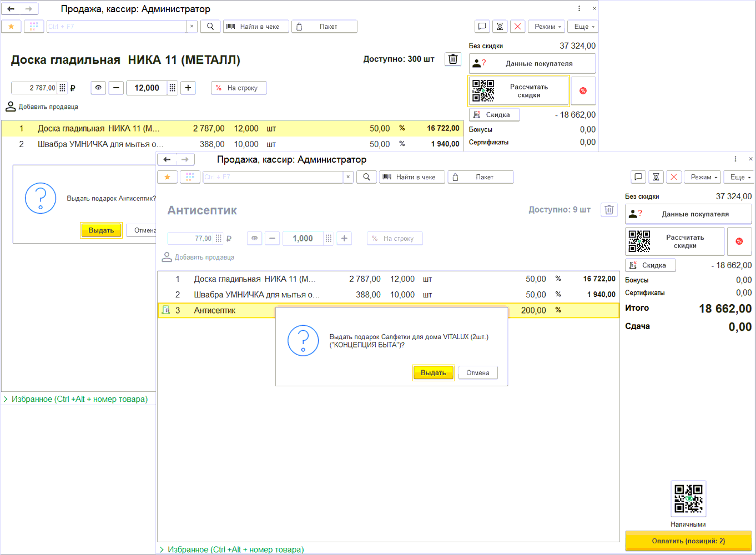Viewport: 756px width, 555px height.
Task: Decrease quantity with minus in the back window
Action: pos(116,88)
